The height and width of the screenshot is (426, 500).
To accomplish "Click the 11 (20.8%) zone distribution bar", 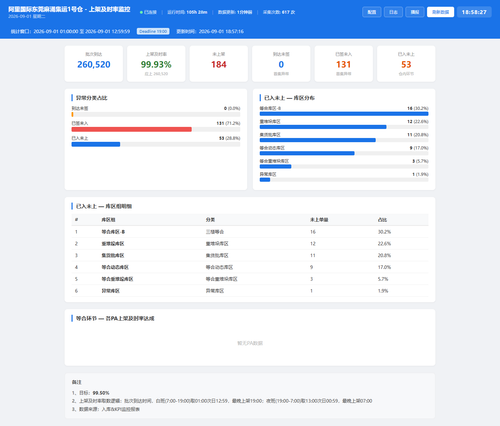I will pos(344,140).
